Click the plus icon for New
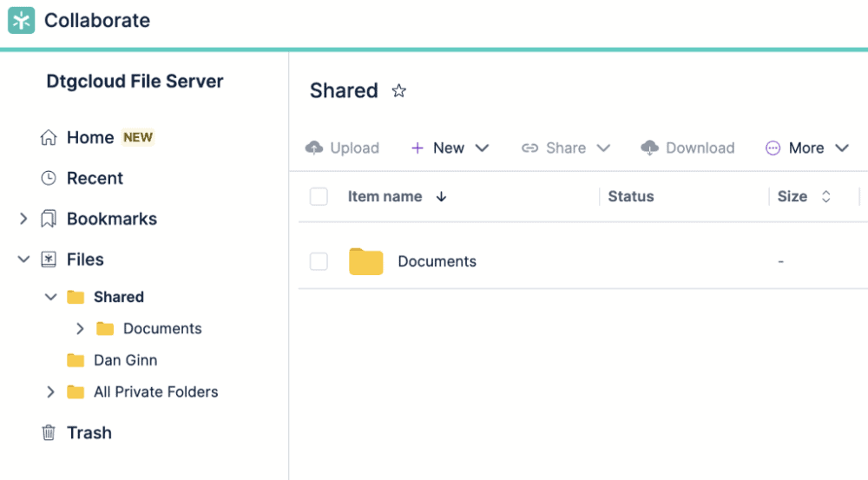This screenshot has height=480, width=868. 418,148
